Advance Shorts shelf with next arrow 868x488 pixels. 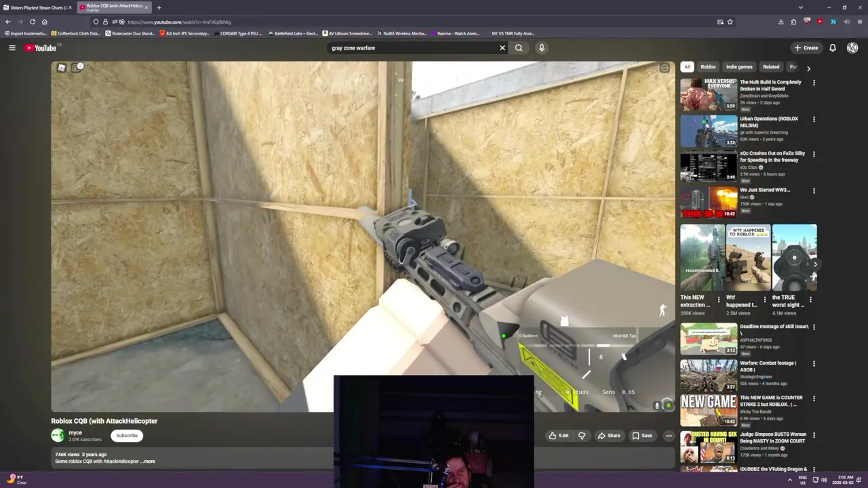click(815, 265)
